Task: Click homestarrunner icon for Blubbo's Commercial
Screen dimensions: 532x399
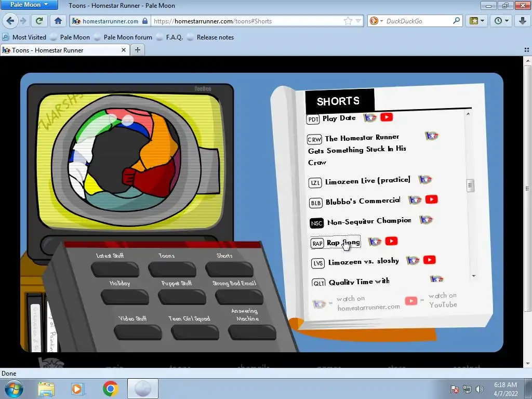Action: point(415,200)
